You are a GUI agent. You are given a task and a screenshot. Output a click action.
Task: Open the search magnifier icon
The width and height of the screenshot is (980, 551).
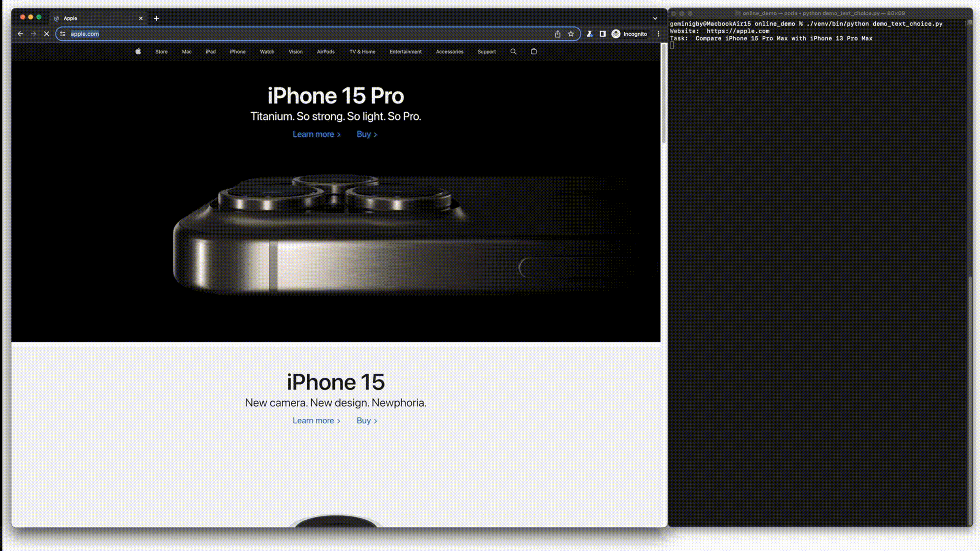tap(513, 51)
